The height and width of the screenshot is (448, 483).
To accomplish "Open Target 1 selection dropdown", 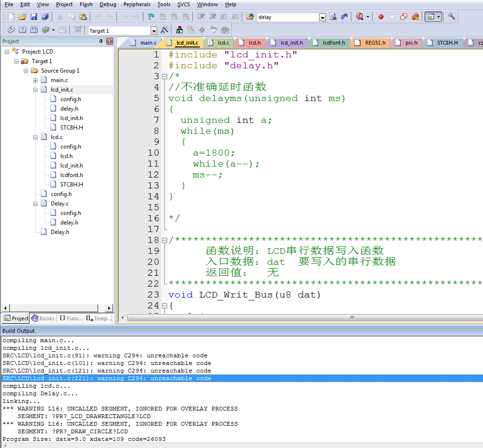I will [x=154, y=30].
